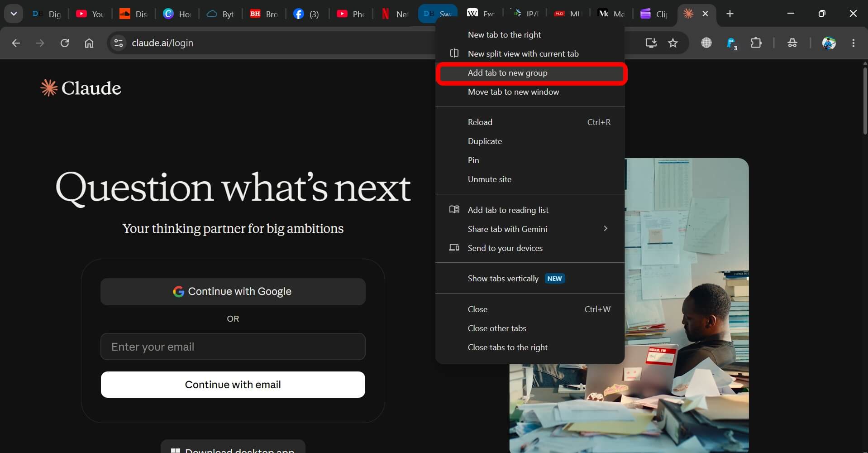Open the Extensions puzzle menu
The height and width of the screenshot is (453, 868).
pos(756,43)
